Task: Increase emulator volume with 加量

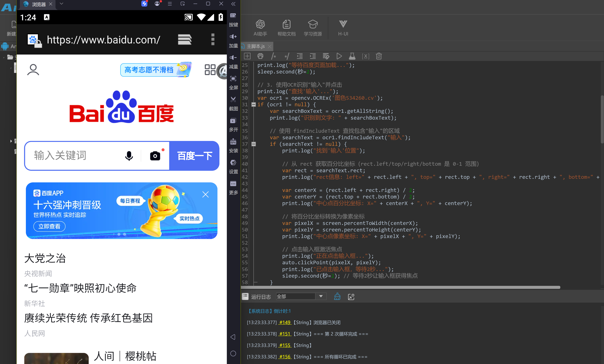Action: 233,40
